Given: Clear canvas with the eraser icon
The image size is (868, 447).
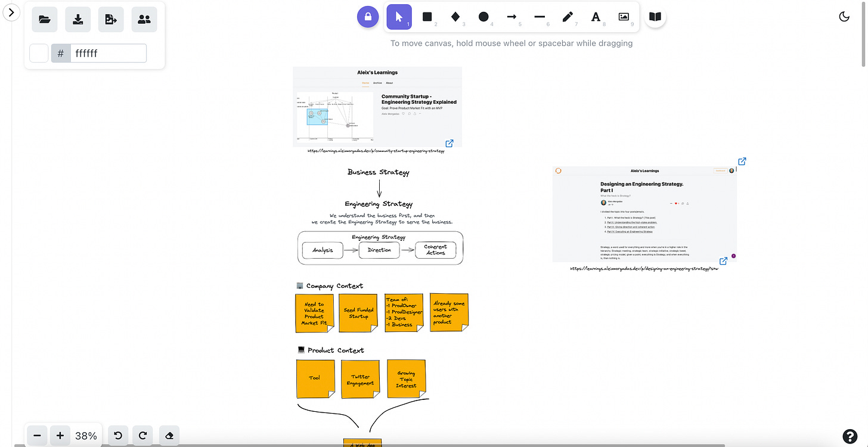Looking at the screenshot, I should [x=169, y=436].
